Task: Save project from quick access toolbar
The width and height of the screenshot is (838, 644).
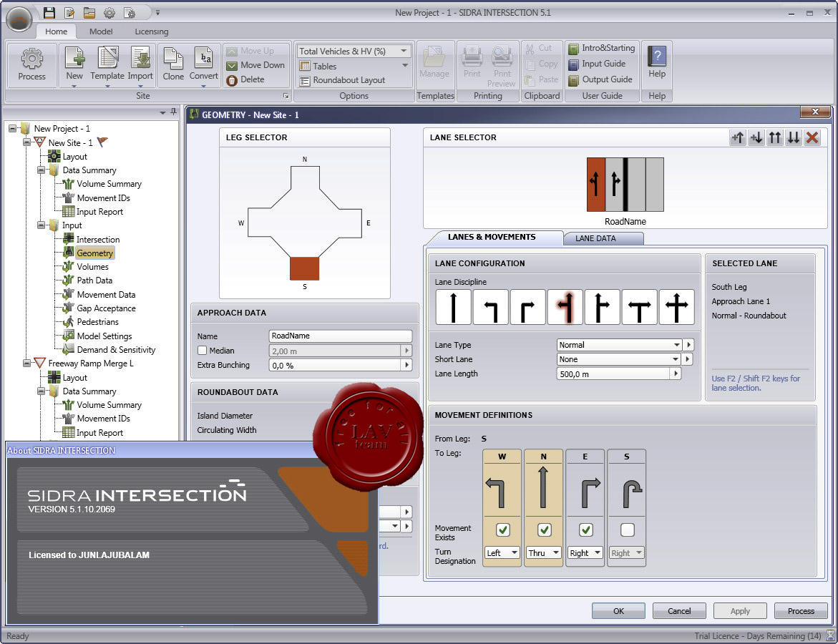Action: click(x=49, y=12)
